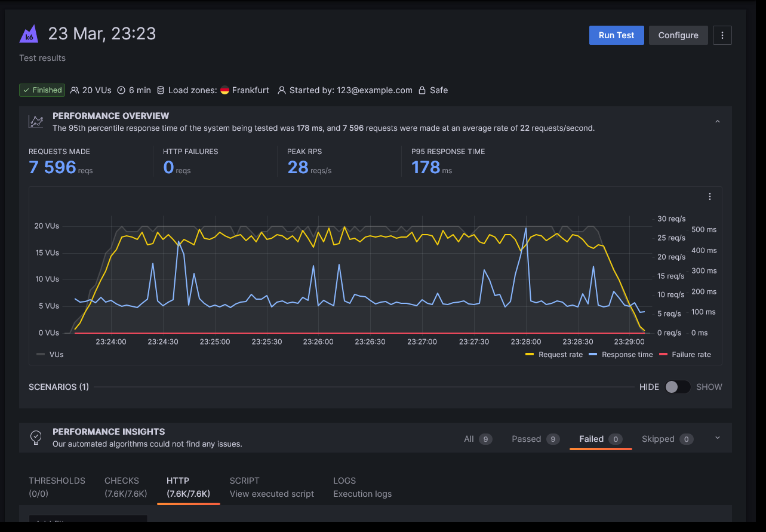Click the k6 logo icon
This screenshot has height=532, width=766.
(x=29, y=34)
